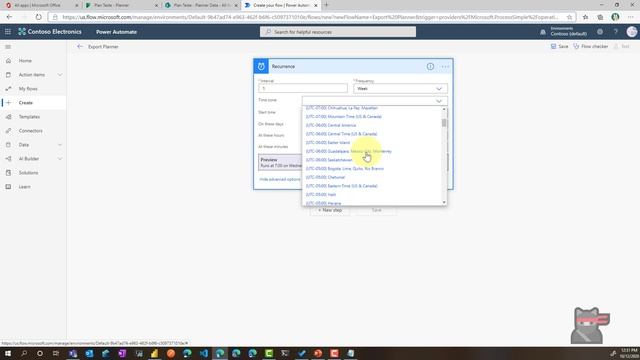
Task: Click the search for helpful resources box
Action: click(338, 32)
